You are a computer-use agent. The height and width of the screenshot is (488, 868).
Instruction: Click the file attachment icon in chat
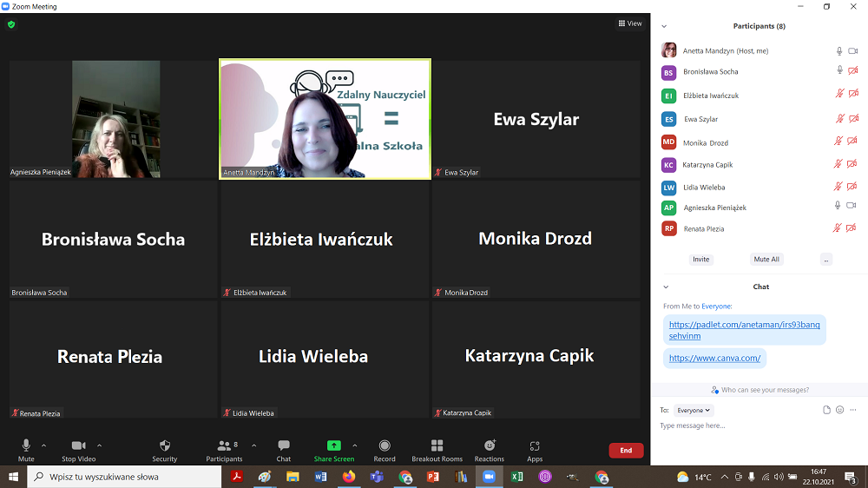tap(826, 410)
